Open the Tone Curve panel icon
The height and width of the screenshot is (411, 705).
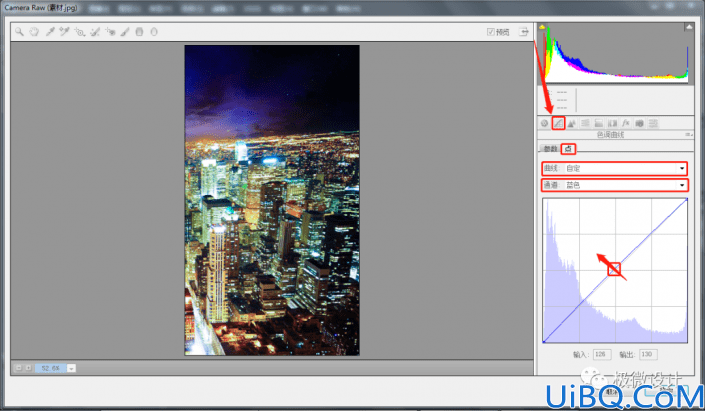coord(558,123)
